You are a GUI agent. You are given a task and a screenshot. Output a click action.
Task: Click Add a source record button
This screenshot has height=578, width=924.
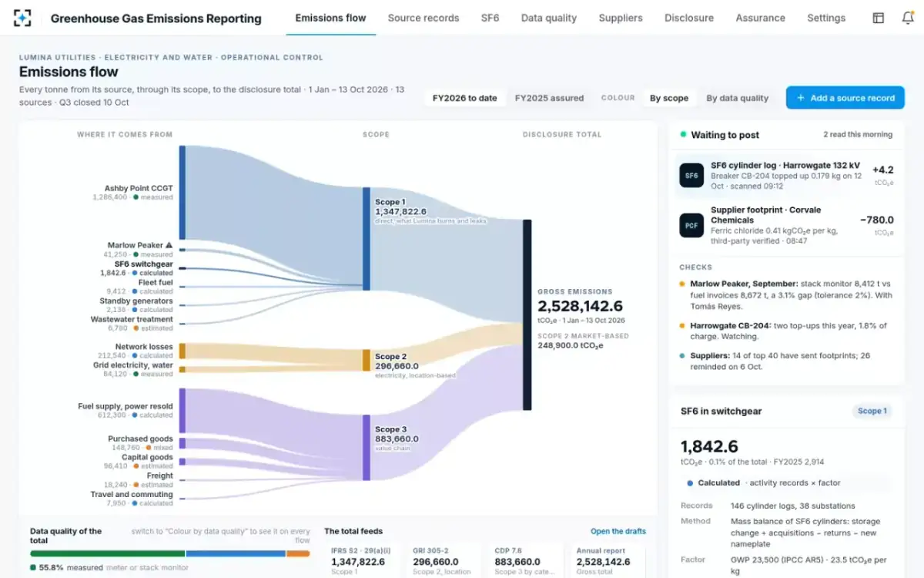point(845,98)
